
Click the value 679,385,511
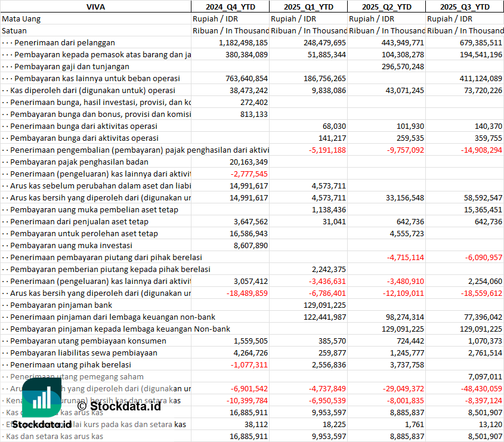point(481,43)
